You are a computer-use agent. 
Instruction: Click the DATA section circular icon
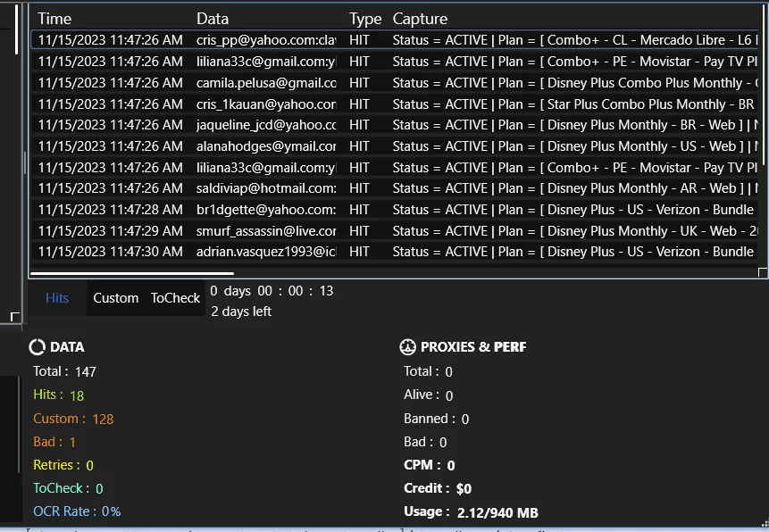pyautogui.click(x=38, y=347)
